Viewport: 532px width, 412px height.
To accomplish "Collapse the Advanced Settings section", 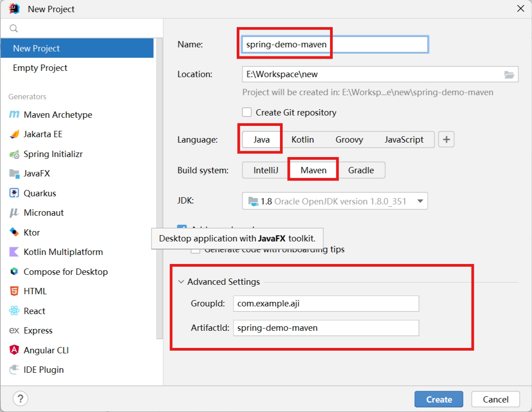I will [181, 282].
